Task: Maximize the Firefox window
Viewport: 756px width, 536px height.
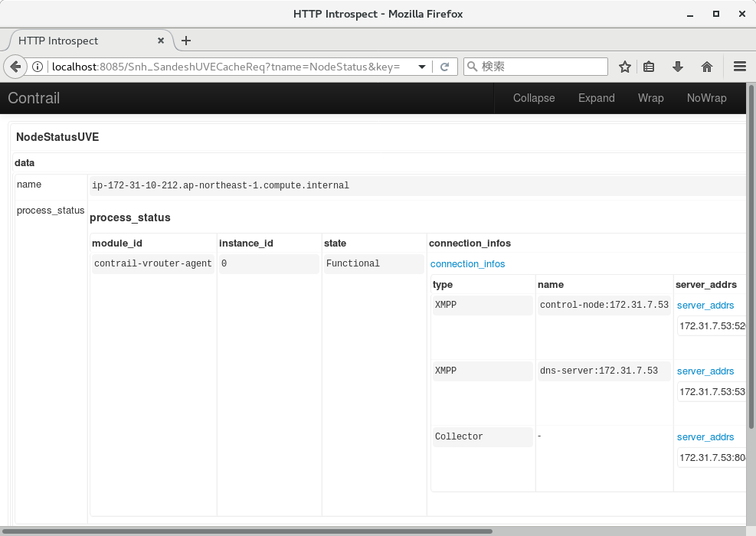Action: click(716, 14)
